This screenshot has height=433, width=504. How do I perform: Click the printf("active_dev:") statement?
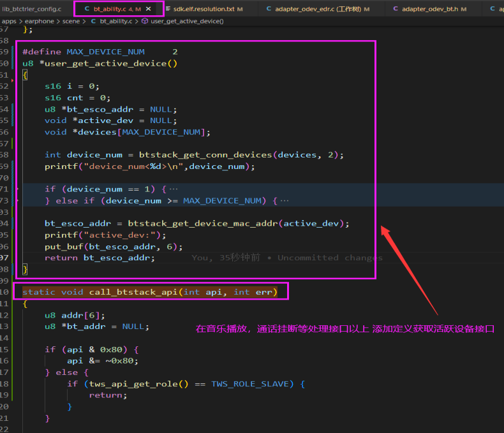105,235
